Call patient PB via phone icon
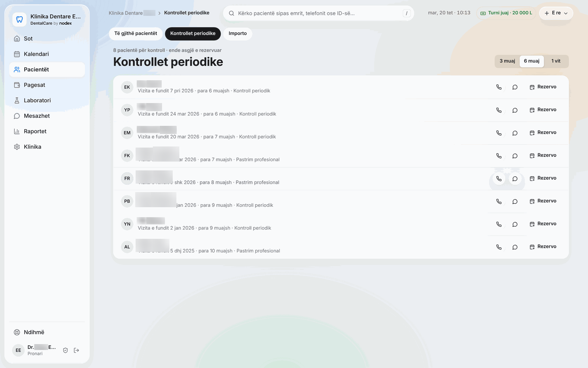Screen dimensions: 588x368 (499, 201)
